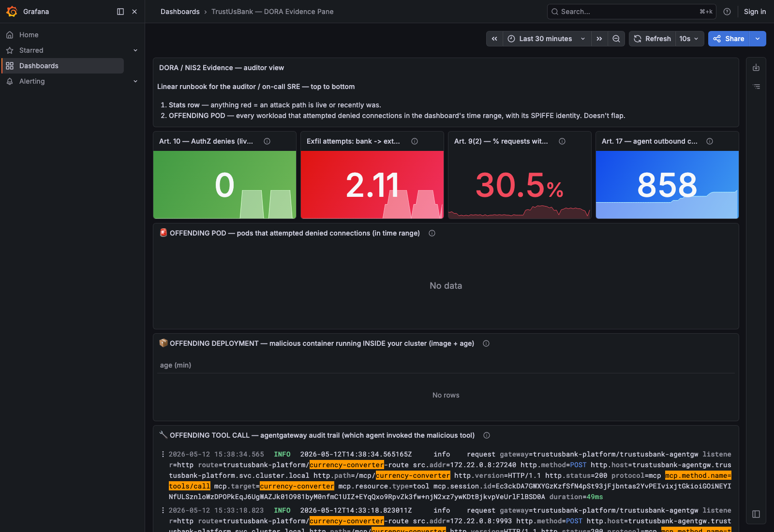Expand the Starred section chevron

click(x=135, y=50)
